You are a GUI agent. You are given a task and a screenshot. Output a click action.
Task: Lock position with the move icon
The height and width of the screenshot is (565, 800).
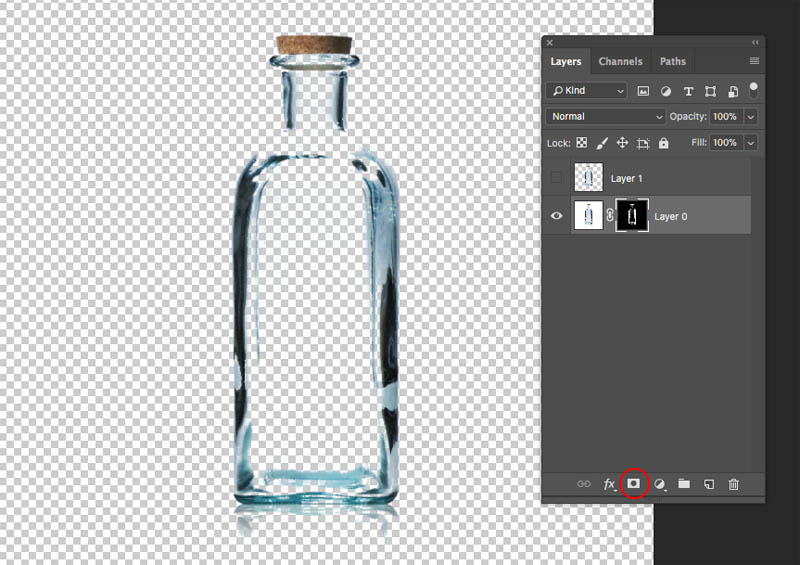coord(622,143)
